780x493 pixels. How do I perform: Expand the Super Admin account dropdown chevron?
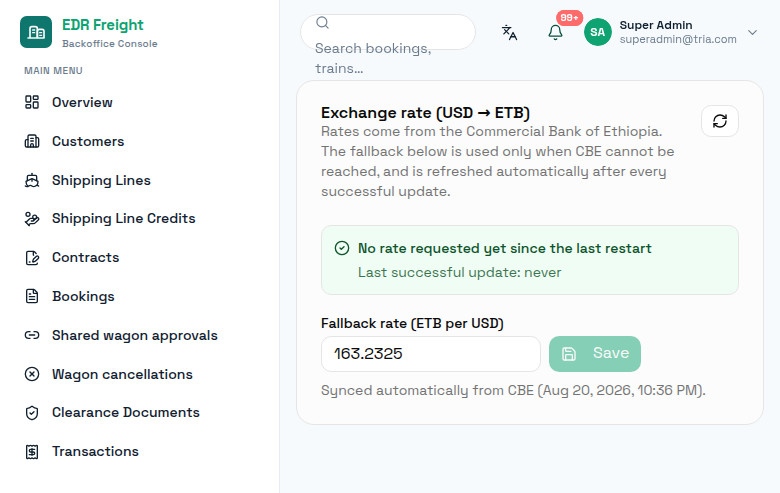[x=752, y=32]
